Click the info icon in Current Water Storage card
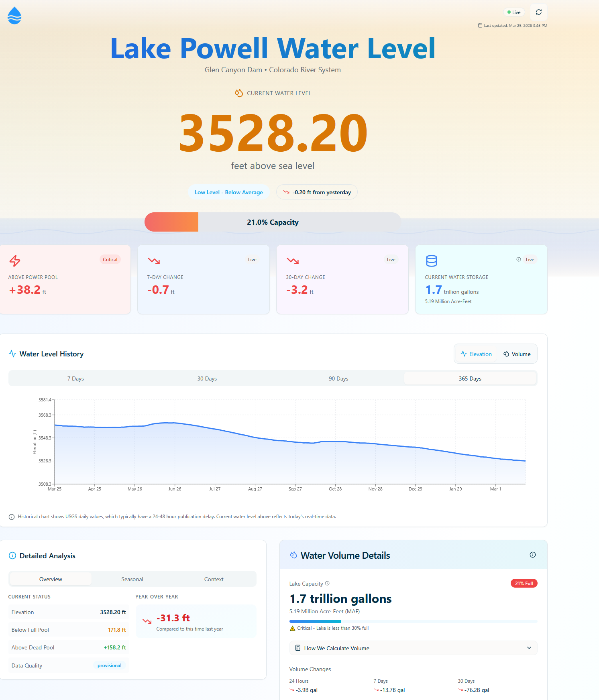Screen dimensions: 599x700 point(518,259)
